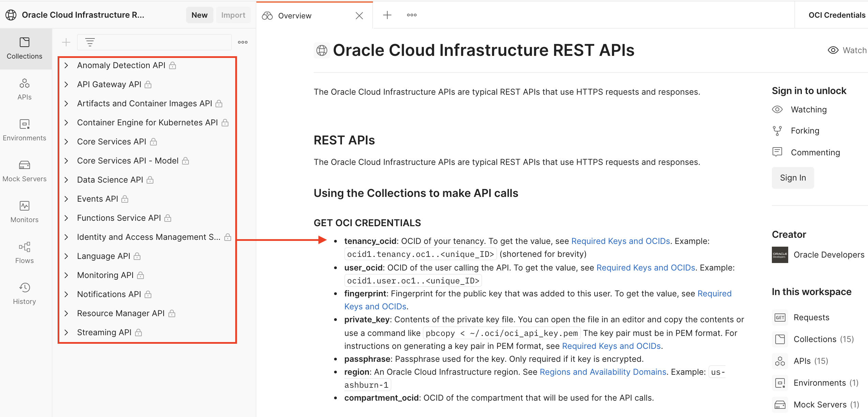Open the History sidebar section
868x417 pixels.
coord(25,294)
